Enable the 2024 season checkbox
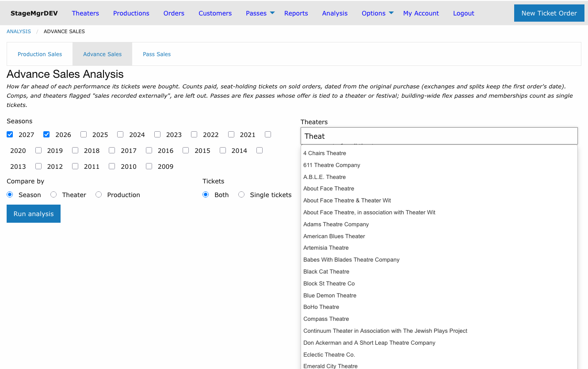Screen dimensions: 588x369 (120, 134)
